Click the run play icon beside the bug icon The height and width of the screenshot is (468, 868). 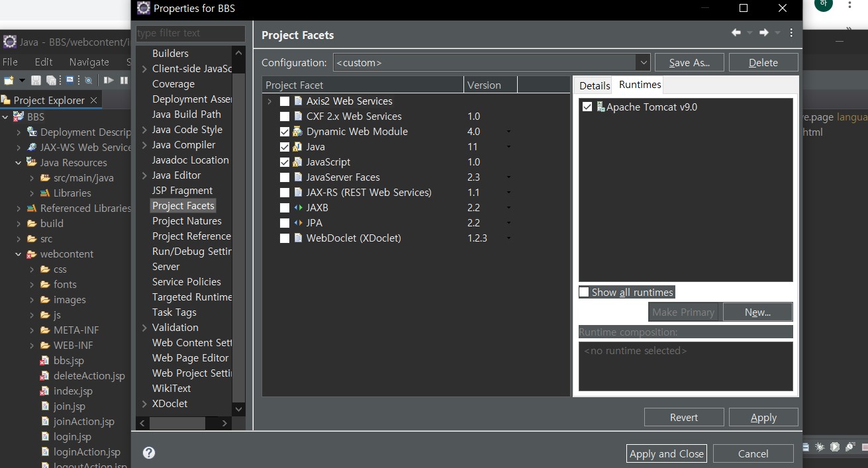(835, 447)
